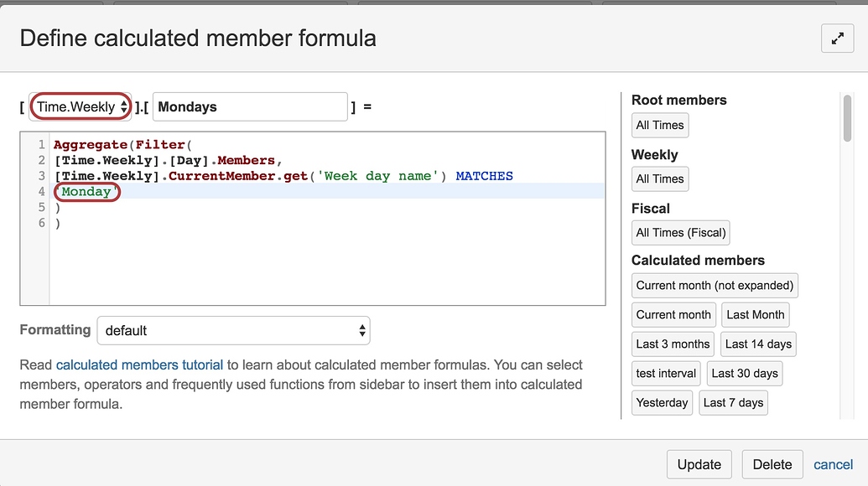
Task: Insert the Last Month calculated member
Action: pyautogui.click(x=755, y=314)
